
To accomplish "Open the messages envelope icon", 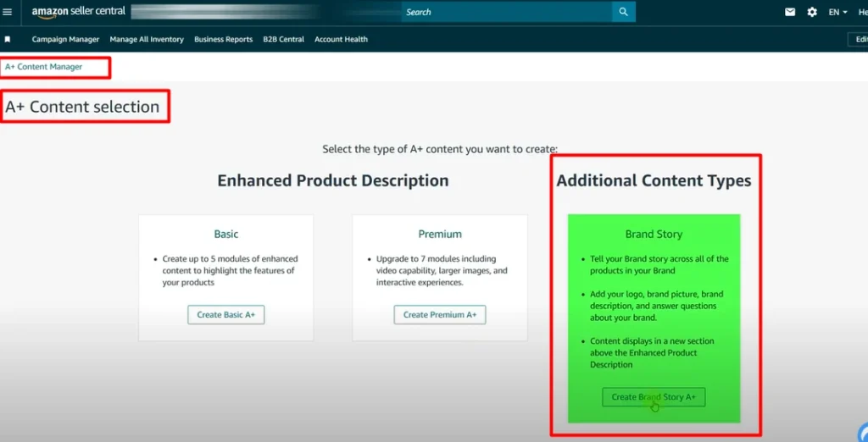I will pyautogui.click(x=790, y=12).
